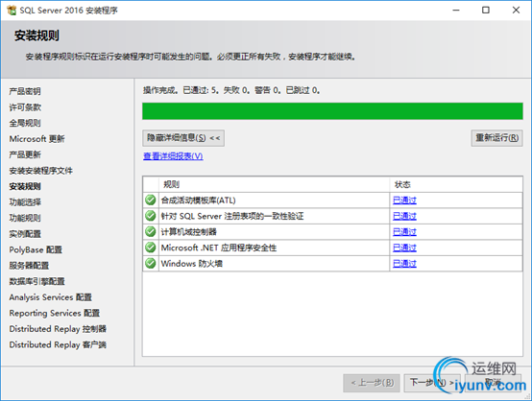Click rule text Microsoft .NET 应用程序安全性
The height and width of the screenshot is (401, 532).
pyautogui.click(x=219, y=248)
